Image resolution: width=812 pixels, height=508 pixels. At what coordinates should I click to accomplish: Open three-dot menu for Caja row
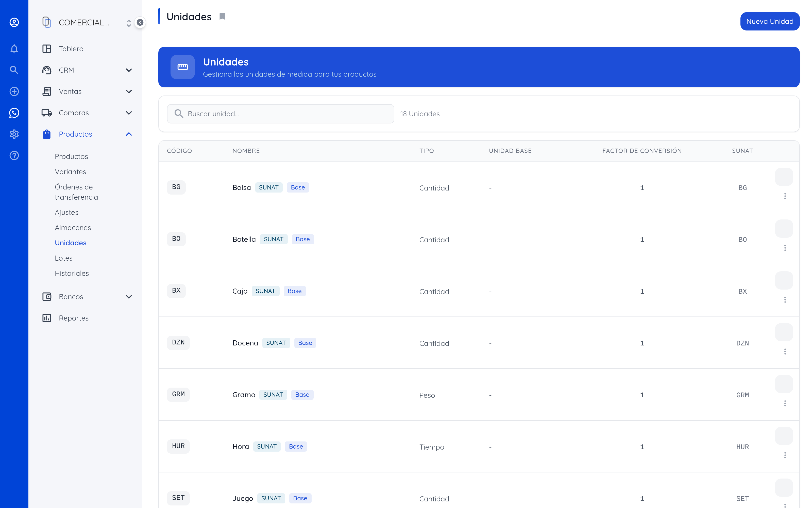click(785, 299)
